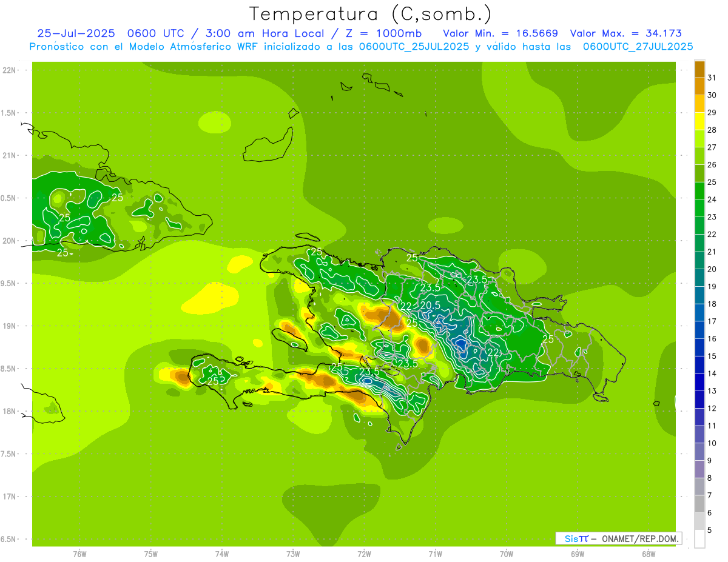Click the "74W" longitude label
This screenshot has height=562, width=728.
pyautogui.click(x=222, y=554)
